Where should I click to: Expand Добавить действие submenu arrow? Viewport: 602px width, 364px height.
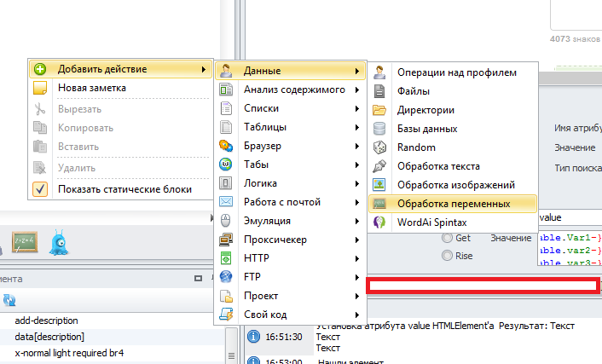pyautogui.click(x=204, y=69)
